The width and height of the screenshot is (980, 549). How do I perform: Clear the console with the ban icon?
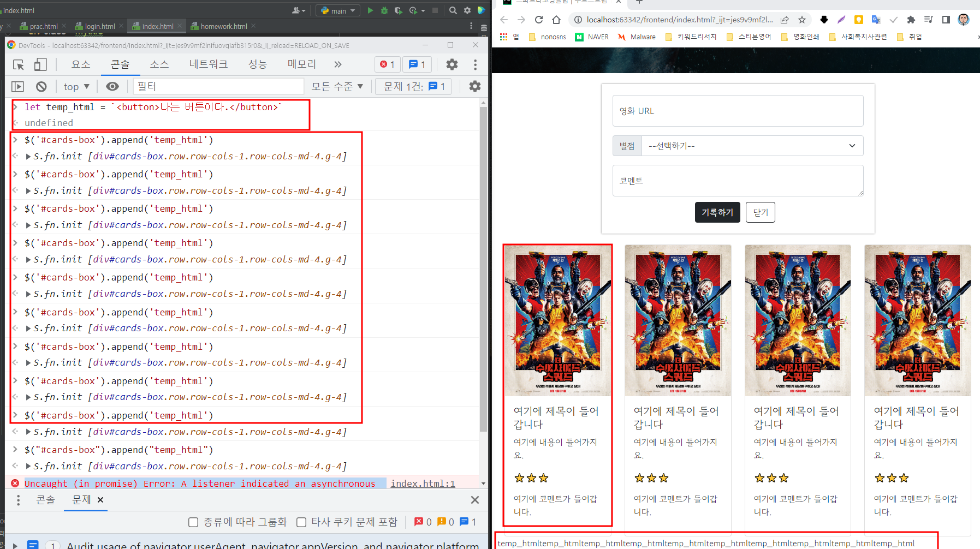pyautogui.click(x=41, y=86)
